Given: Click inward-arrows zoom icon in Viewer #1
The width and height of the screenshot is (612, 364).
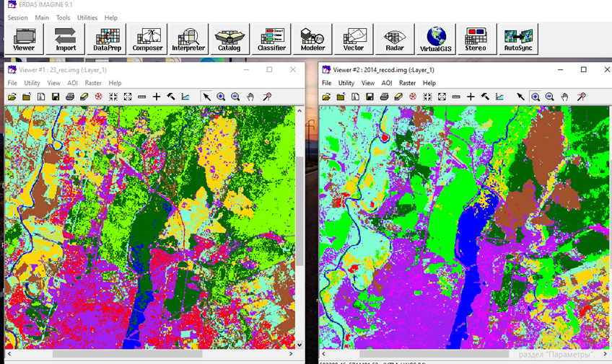Looking at the screenshot, I should point(113,97).
